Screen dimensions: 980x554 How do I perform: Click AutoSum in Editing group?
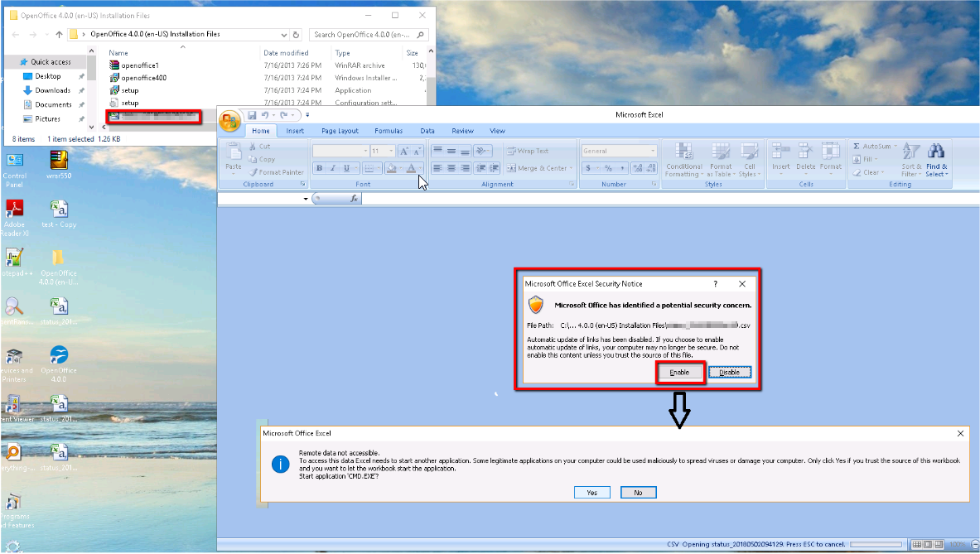[x=874, y=146]
